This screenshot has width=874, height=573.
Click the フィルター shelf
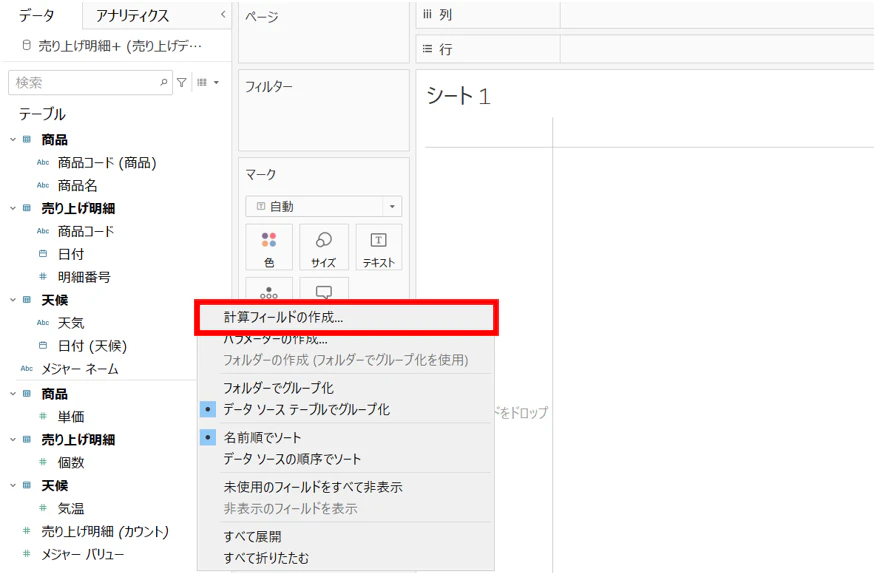pos(324,110)
